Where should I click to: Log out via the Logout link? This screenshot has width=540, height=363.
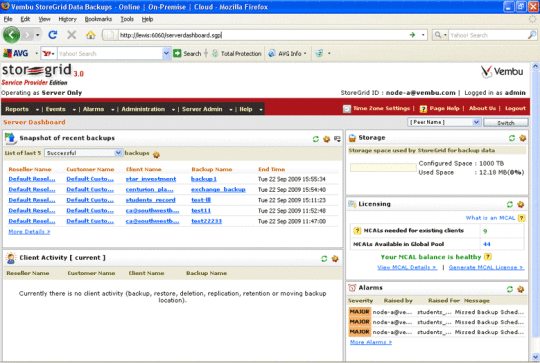point(515,108)
